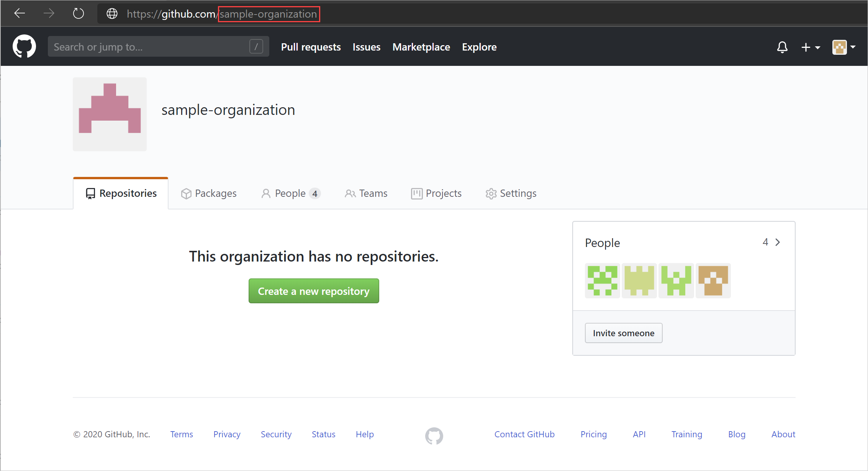Switch to the Projects tab
This screenshot has width=868, height=471.
coord(436,193)
